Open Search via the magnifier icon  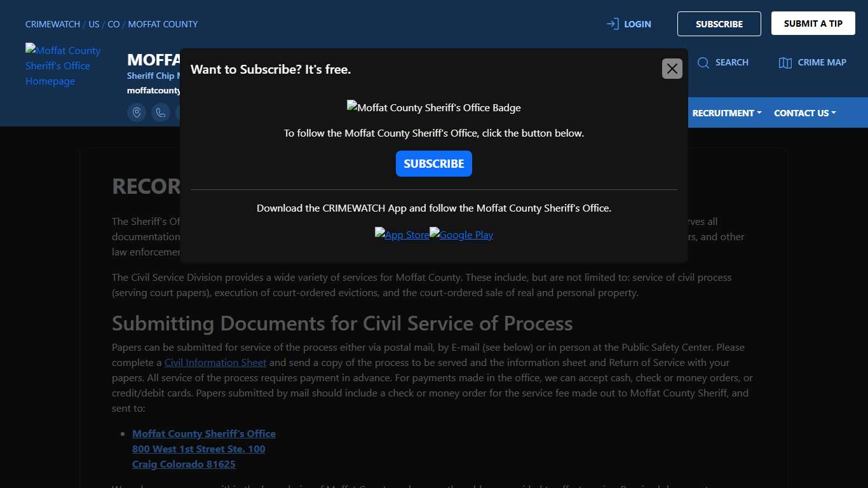(703, 62)
